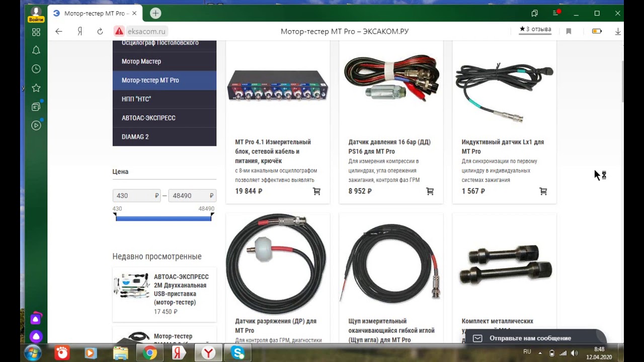Image resolution: width=644 pixels, height=362 pixels.
Task: Open Датчик давления 16 бар product title
Action: pyautogui.click(x=389, y=147)
